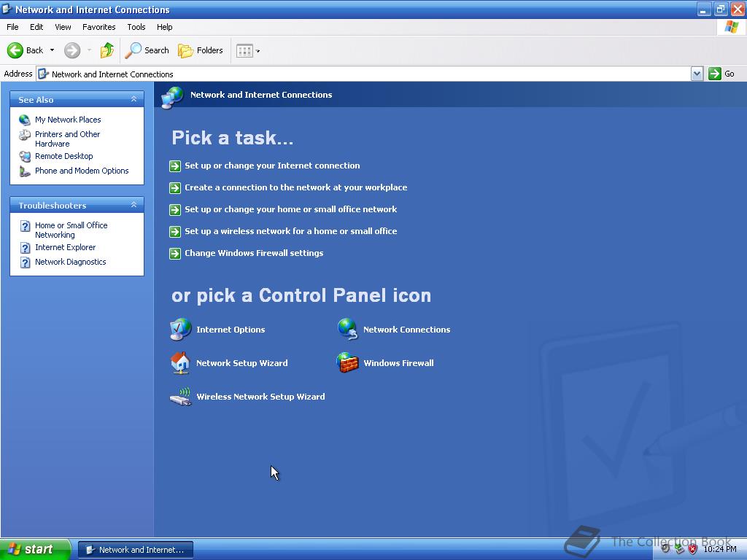The height and width of the screenshot is (560, 747).
Task: Open the Network Diagnostics link
Action: point(71,262)
